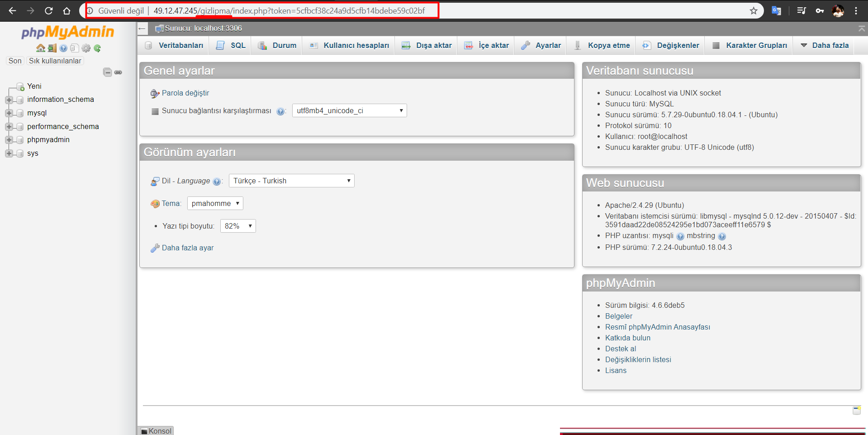Image resolution: width=868 pixels, height=435 pixels.
Task: Hide navigation panel with the left arrow
Action: pyautogui.click(x=142, y=29)
